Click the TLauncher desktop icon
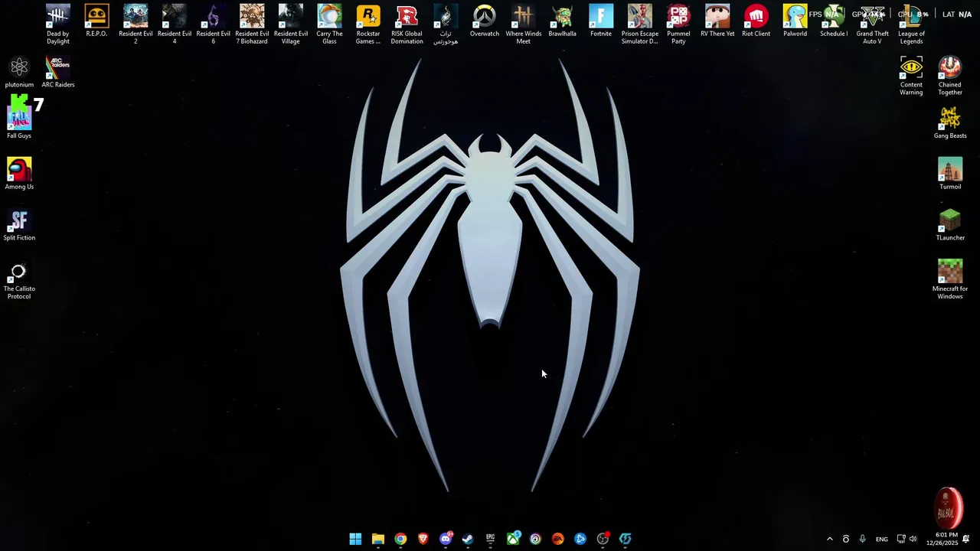Image resolution: width=980 pixels, height=551 pixels. click(950, 225)
